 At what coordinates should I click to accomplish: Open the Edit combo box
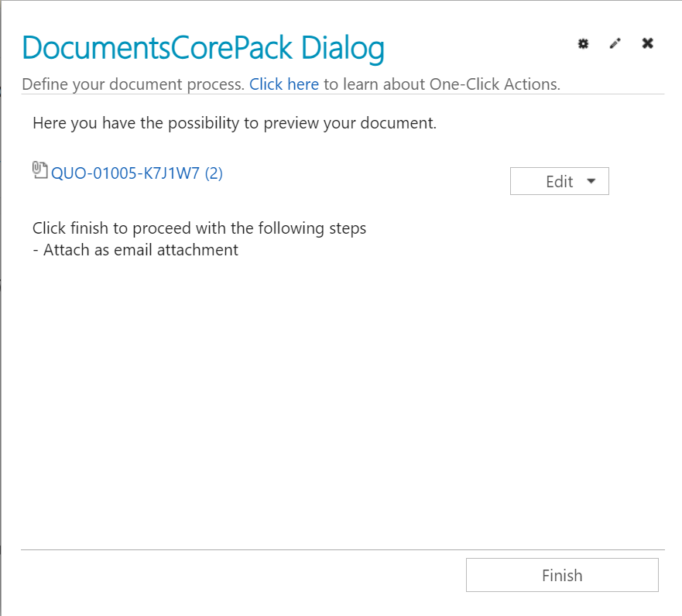click(560, 181)
